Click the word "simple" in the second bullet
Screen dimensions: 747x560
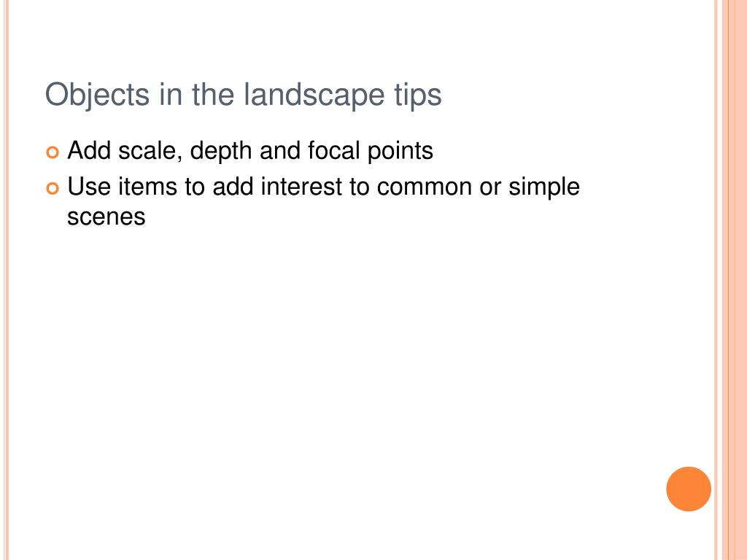[x=544, y=187]
